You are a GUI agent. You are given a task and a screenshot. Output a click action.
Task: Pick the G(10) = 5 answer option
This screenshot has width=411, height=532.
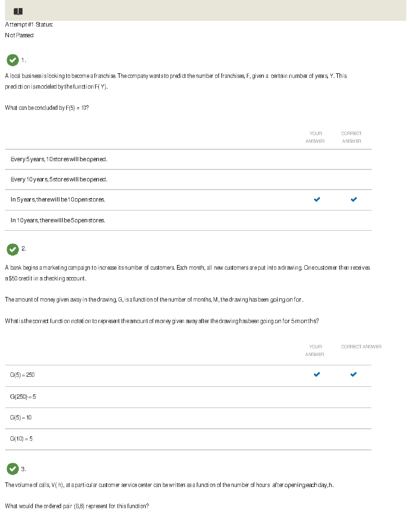coord(21,439)
